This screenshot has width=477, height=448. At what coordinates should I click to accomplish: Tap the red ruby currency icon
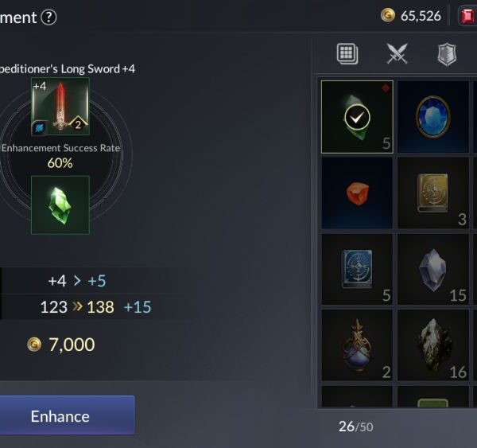pyautogui.click(x=468, y=16)
